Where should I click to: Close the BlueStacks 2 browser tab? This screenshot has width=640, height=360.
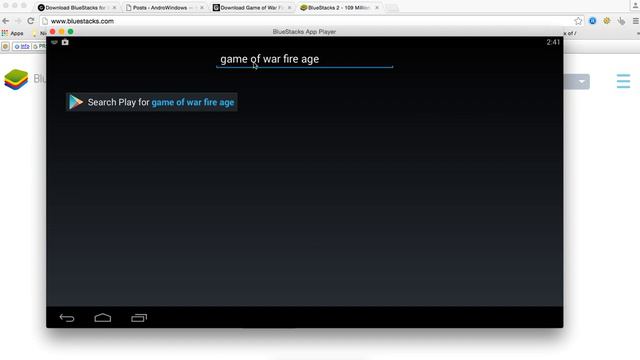[x=377, y=8]
